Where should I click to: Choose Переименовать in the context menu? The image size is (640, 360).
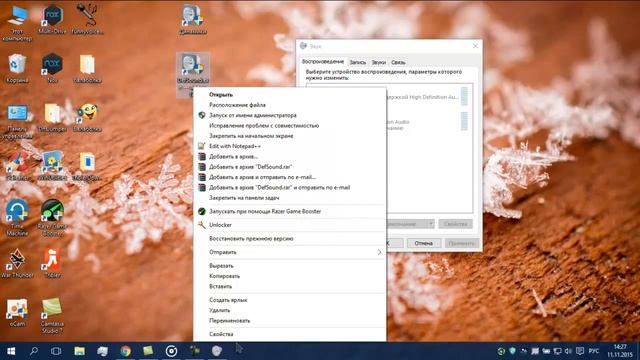pyautogui.click(x=290, y=320)
